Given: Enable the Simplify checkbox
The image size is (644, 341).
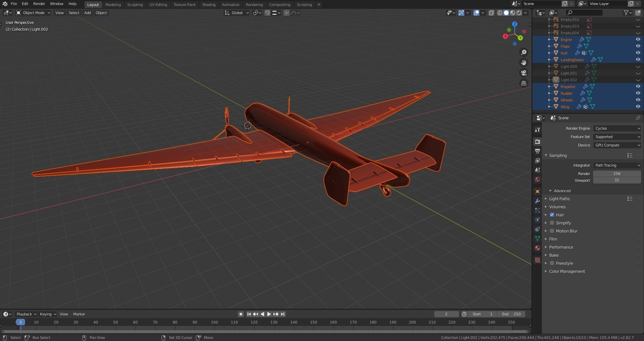Looking at the screenshot, I should point(552,223).
